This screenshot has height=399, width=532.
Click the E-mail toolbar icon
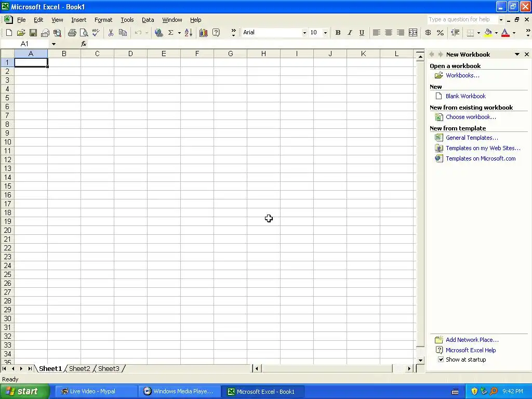pyautogui.click(x=45, y=33)
